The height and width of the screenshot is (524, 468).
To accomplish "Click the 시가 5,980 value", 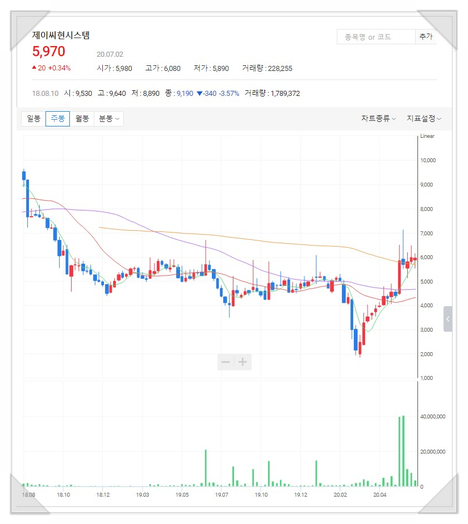I will coord(114,69).
